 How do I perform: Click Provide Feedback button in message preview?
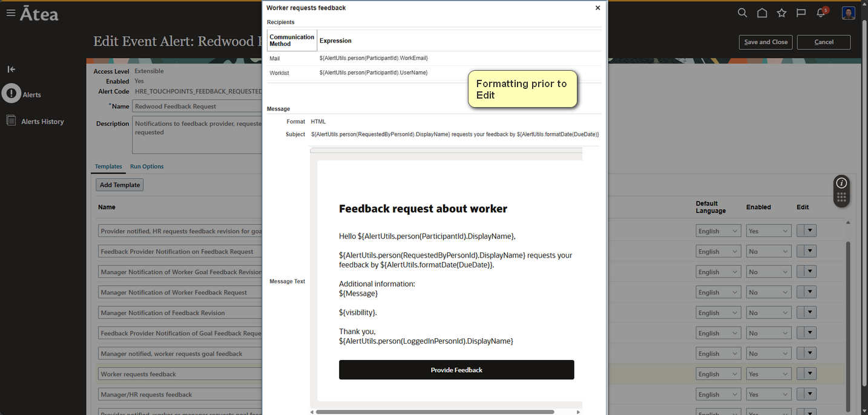456,370
